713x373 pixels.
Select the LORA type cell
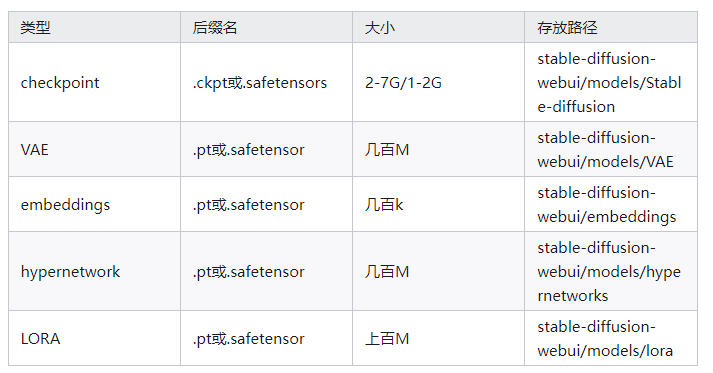pyautogui.click(x=95, y=338)
